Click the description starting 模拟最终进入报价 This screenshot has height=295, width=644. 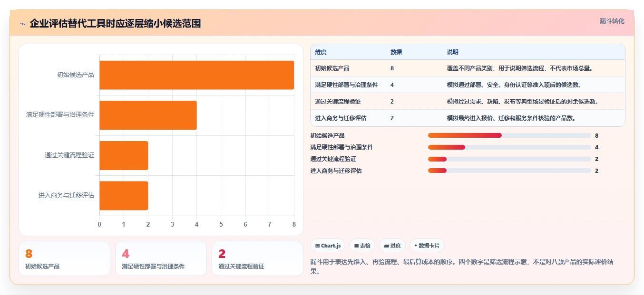(511, 118)
